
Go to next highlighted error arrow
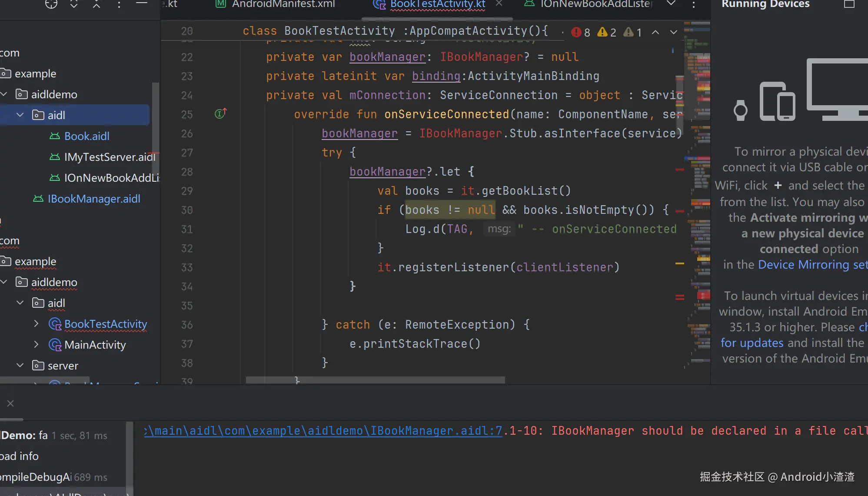(x=674, y=32)
